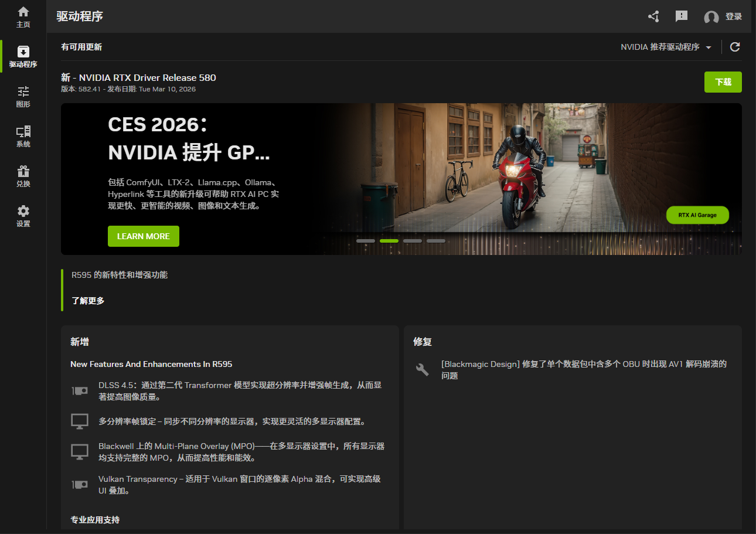This screenshot has width=756, height=534.
Task: Jump to the fourth banner carousel indicator
Action: [x=436, y=241]
